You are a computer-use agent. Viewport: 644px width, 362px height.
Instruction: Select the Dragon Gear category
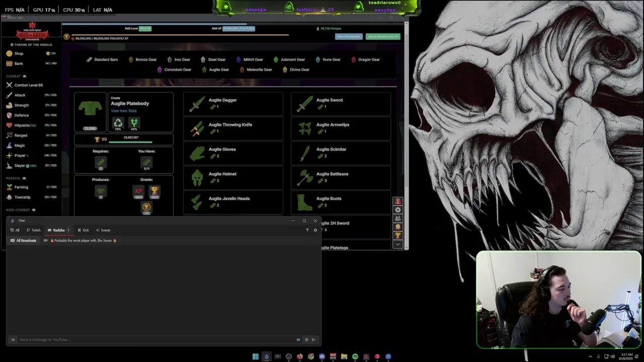pyautogui.click(x=365, y=59)
